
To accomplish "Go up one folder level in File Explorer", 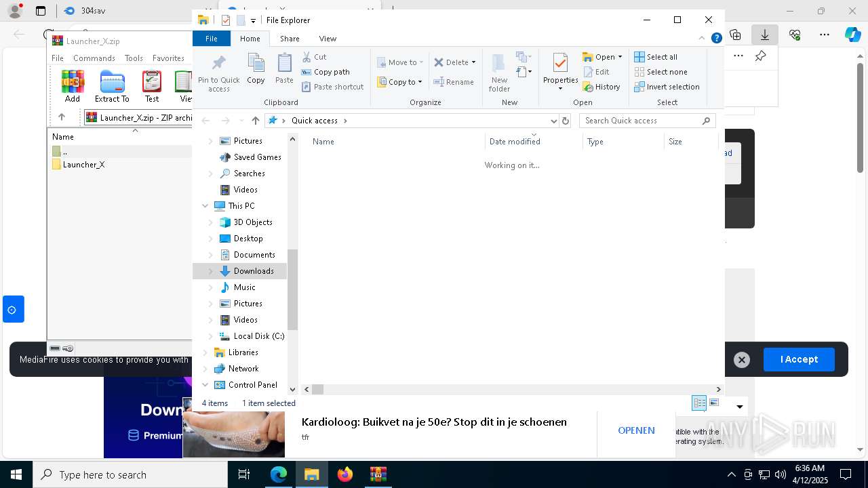I will point(255,121).
